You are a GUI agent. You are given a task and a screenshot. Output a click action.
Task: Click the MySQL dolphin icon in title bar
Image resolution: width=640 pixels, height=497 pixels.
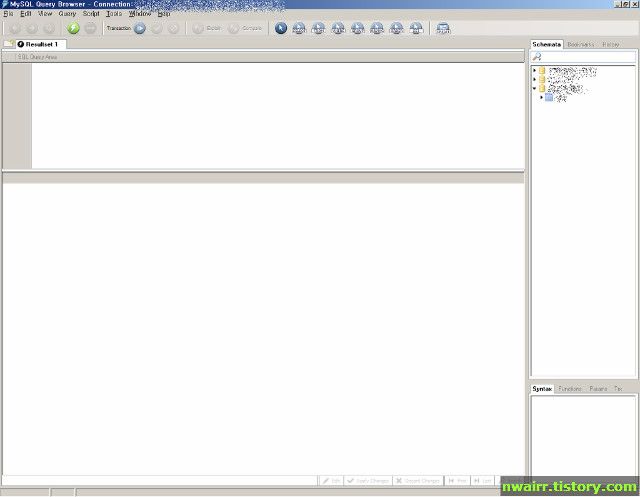(x=4, y=4)
